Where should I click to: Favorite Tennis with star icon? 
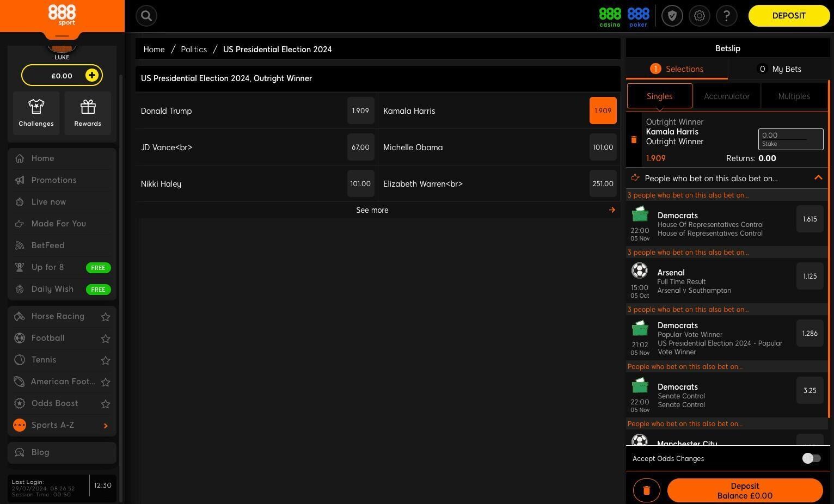(106, 360)
